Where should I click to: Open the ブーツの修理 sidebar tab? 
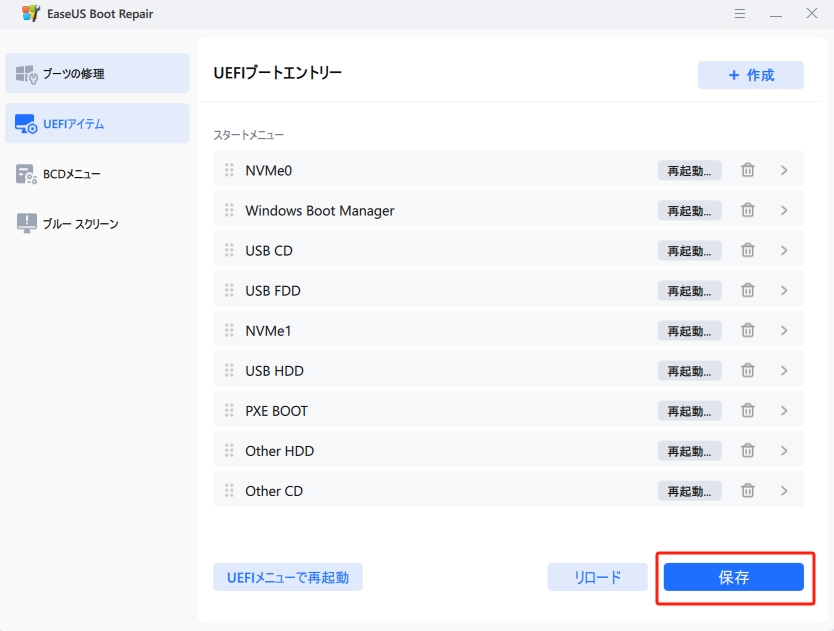tap(97, 74)
